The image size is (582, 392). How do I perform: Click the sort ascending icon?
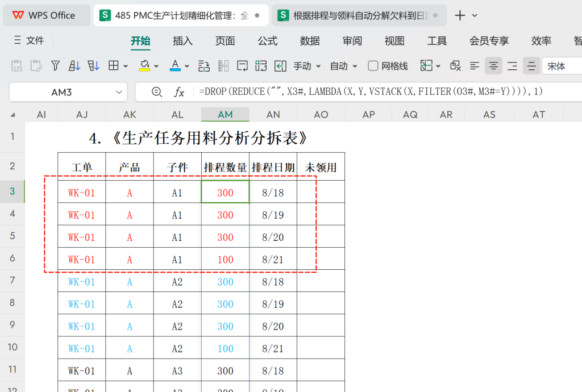point(74,66)
